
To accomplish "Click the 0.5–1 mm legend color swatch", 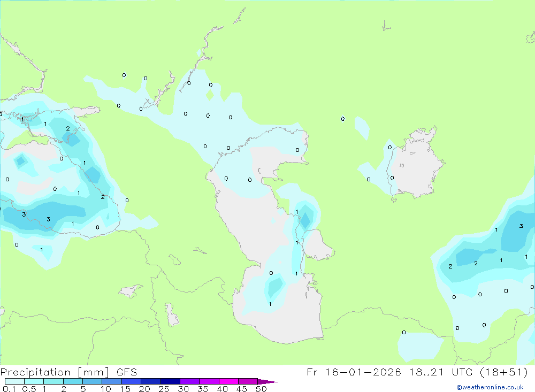I will (x=34, y=381).
